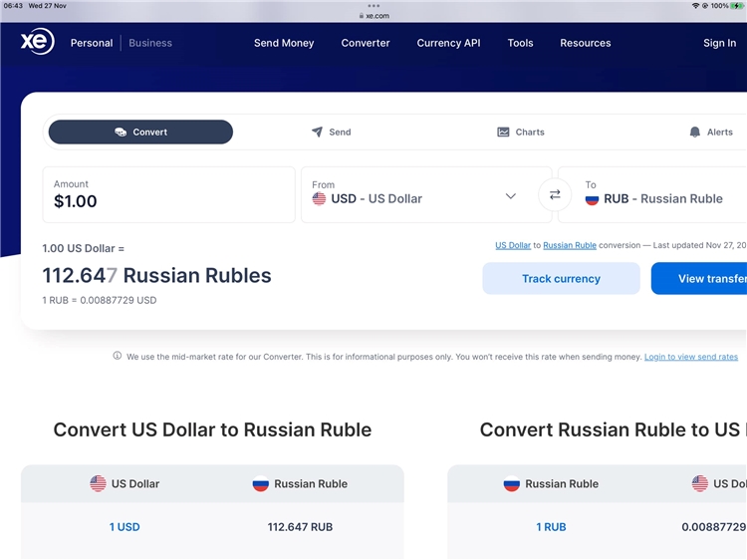Click Convert US Dollar to Russian Ruble heading

point(212,429)
